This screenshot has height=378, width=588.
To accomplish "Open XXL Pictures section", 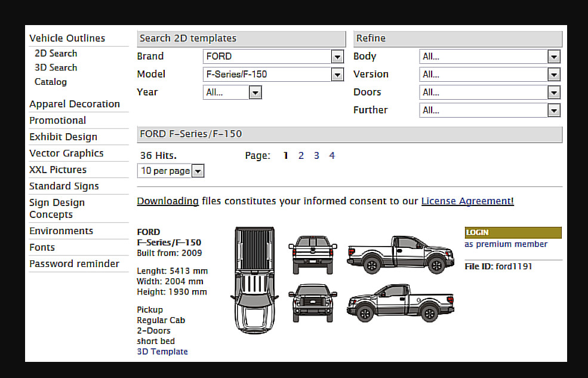I will (x=58, y=170).
